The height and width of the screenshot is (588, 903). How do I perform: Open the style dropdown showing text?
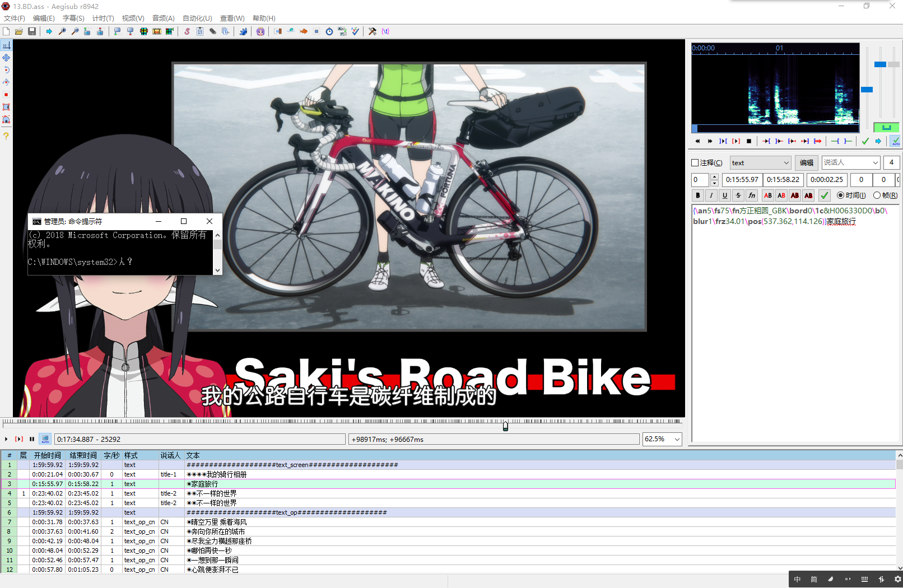pos(760,163)
